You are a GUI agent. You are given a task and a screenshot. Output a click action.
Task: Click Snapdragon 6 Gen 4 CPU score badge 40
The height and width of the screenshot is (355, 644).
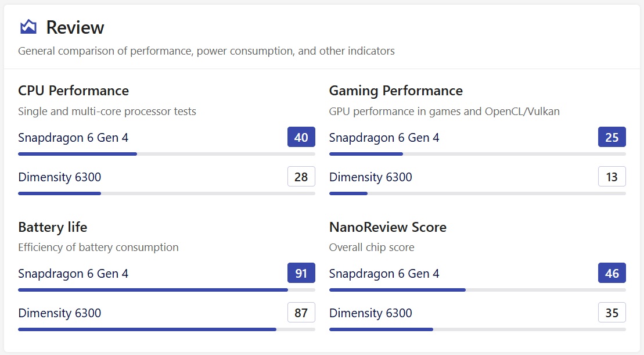(x=301, y=137)
